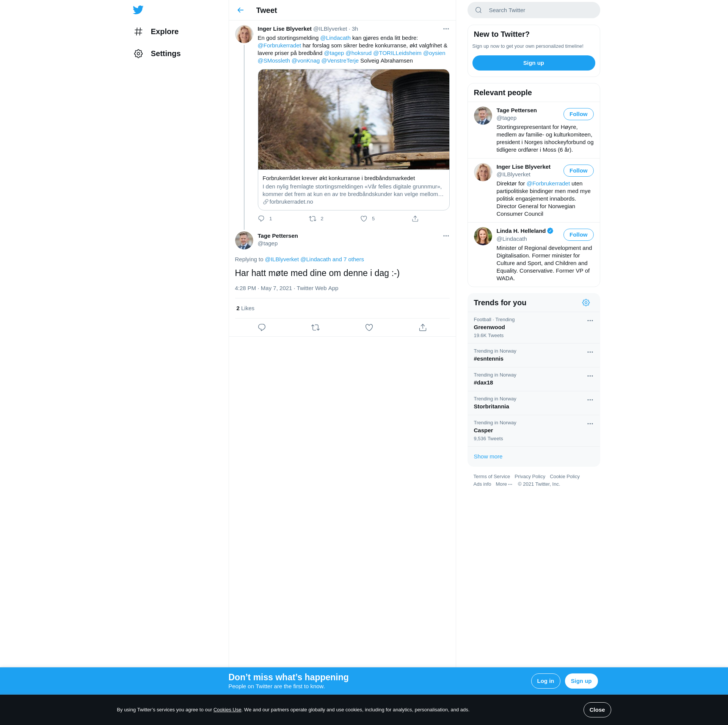Click the @vonKnag mention
The width and height of the screenshot is (728, 725).
306,61
